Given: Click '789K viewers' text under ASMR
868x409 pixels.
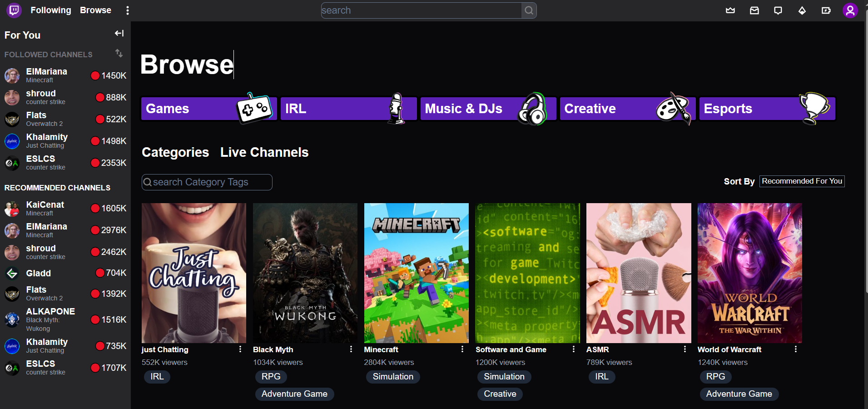Looking at the screenshot, I should click(609, 362).
